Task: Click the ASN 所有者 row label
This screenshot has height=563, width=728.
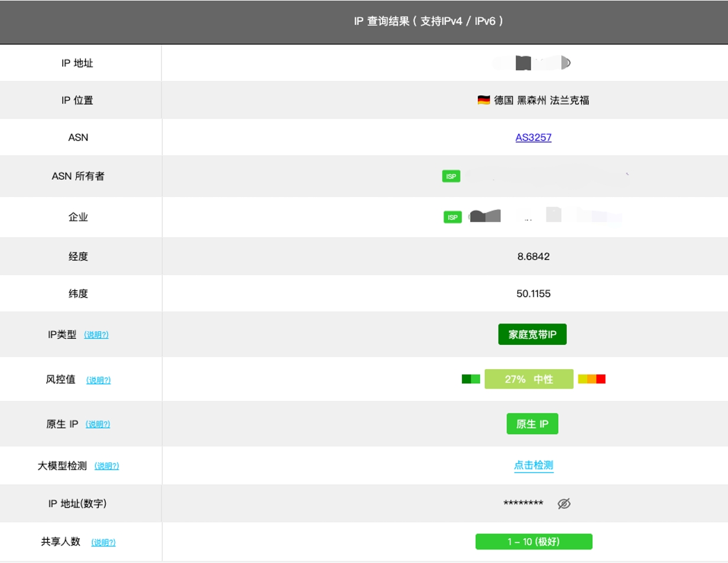Action: pos(78,176)
